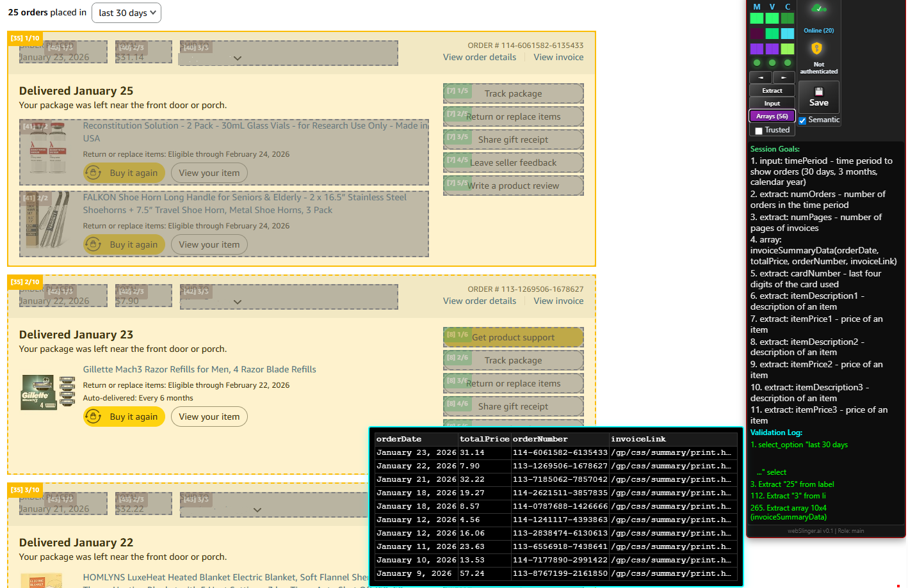Click table cell '114-6061582-6135433'
Viewport: 908px width, 588px height.
point(560,452)
